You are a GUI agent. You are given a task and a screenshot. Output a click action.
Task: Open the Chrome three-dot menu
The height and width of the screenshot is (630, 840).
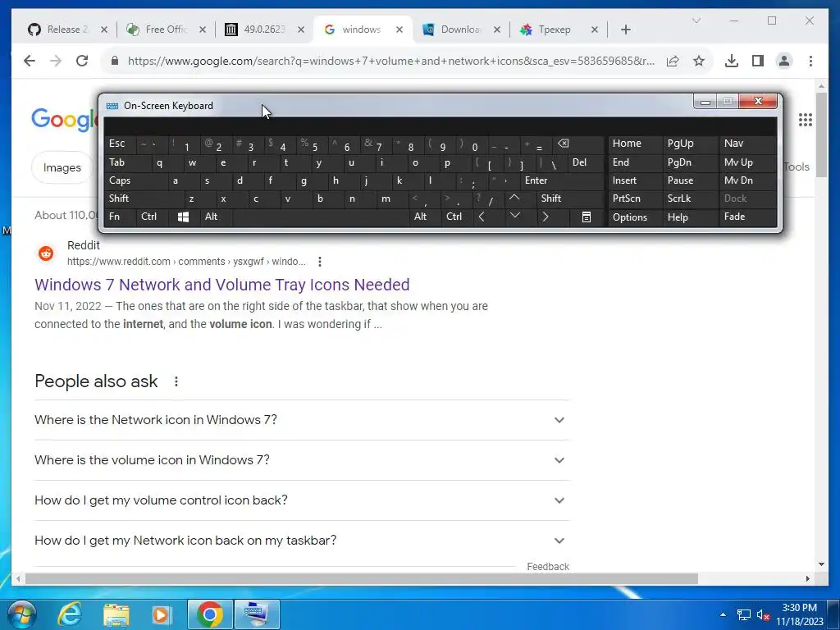pyautogui.click(x=810, y=61)
